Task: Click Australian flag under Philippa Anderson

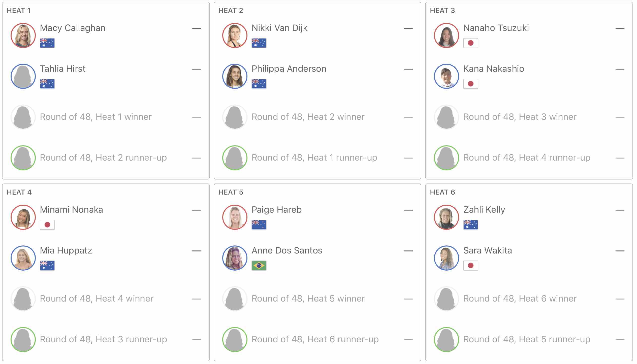Action: point(259,84)
